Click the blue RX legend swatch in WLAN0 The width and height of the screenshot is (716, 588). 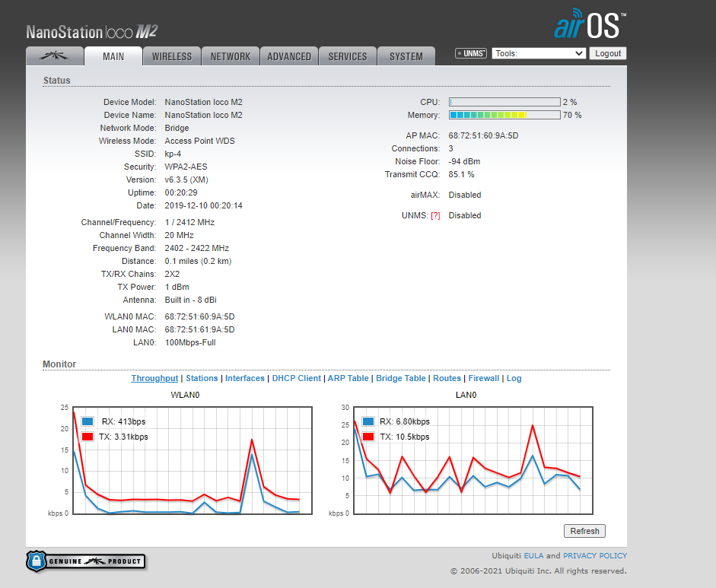coord(88,421)
